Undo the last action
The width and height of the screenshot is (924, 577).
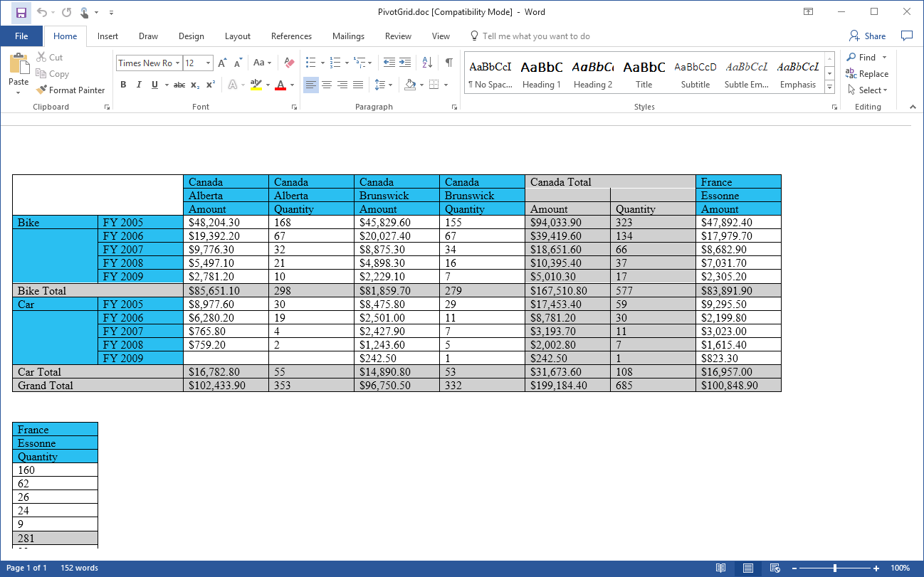[41, 12]
